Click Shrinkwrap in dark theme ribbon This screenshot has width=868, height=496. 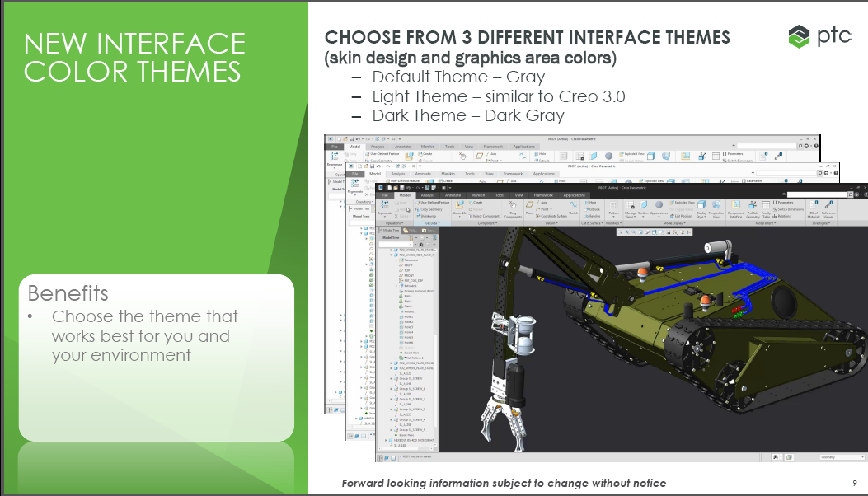[426, 216]
